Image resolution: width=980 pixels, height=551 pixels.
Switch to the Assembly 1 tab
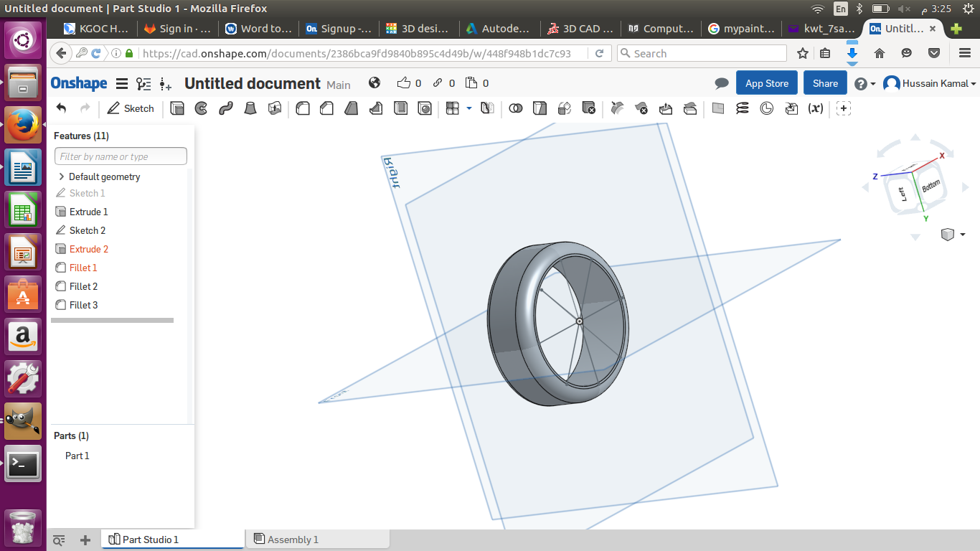(292, 540)
